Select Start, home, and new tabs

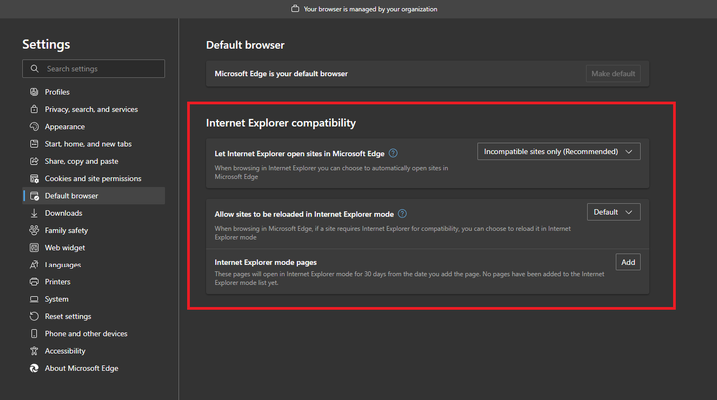pos(94,144)
